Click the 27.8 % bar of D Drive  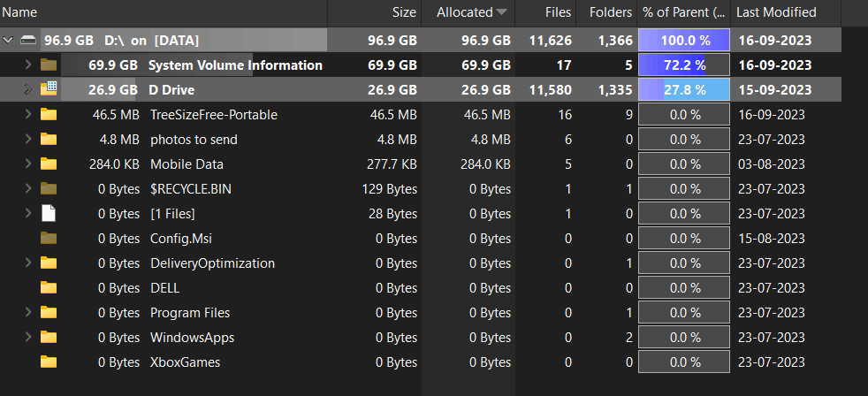[683, 90]
